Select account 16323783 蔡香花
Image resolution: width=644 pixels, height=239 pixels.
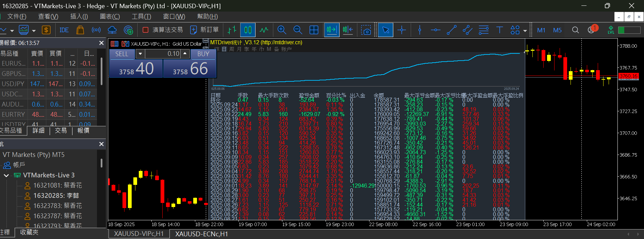point(53,206)
